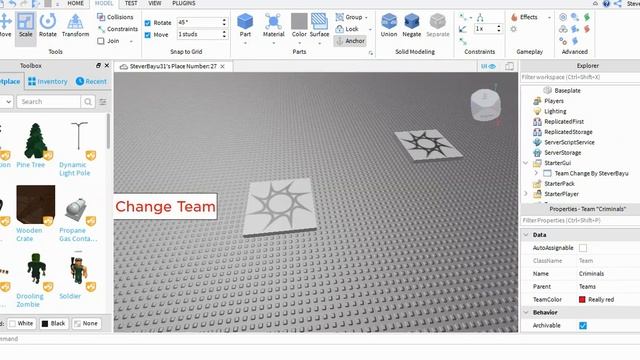Uncheck the Archivable checkbox
640x360 pixels.
(583, 325)
